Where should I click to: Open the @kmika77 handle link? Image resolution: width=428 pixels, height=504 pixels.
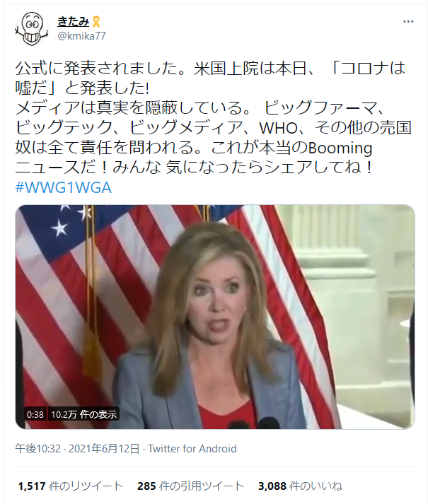(x=81, y=35)
